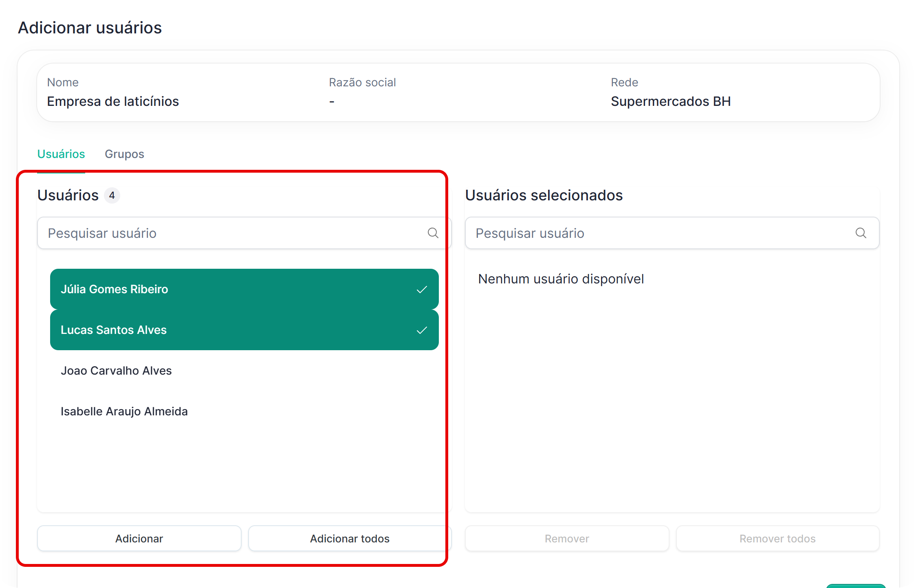Click the Remover button

566,538
